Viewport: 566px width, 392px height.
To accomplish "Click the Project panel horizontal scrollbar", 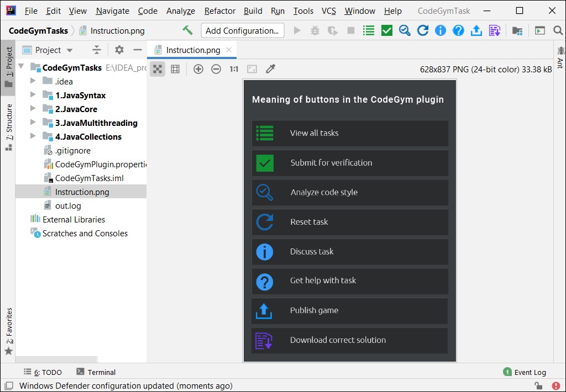I will [x=56, y=359].
